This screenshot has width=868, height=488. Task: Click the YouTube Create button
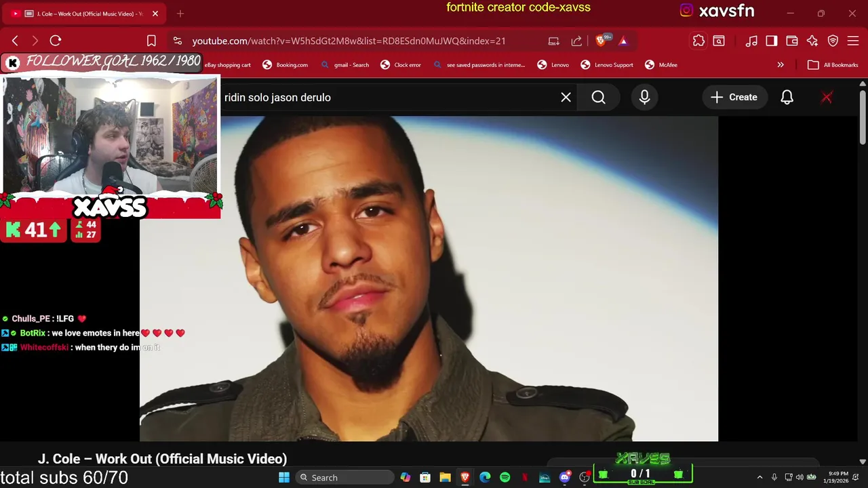coord(734,98)
